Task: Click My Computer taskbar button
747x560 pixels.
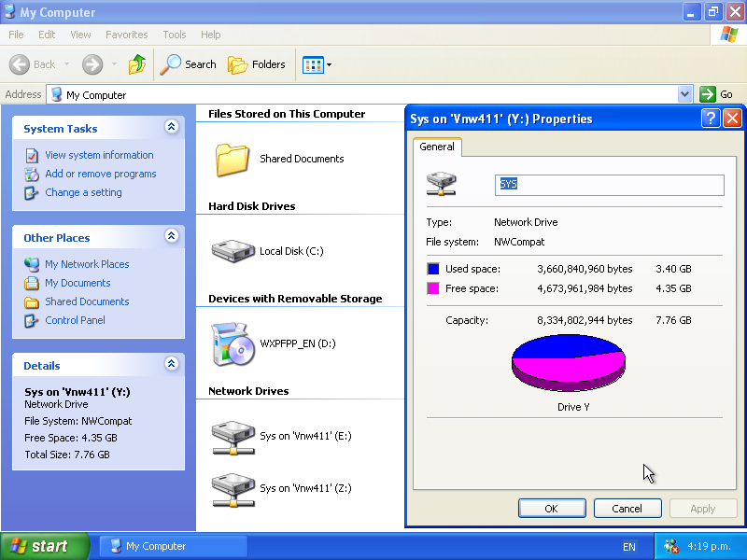Action: (174, 546)
